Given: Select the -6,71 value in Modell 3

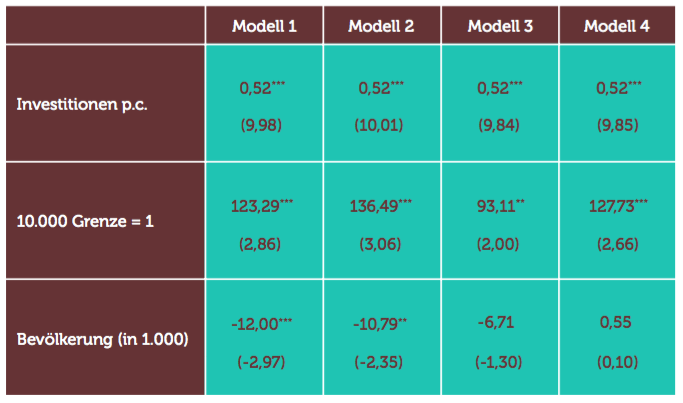Looking at the screenshot, I should click(x=496, y=322).
